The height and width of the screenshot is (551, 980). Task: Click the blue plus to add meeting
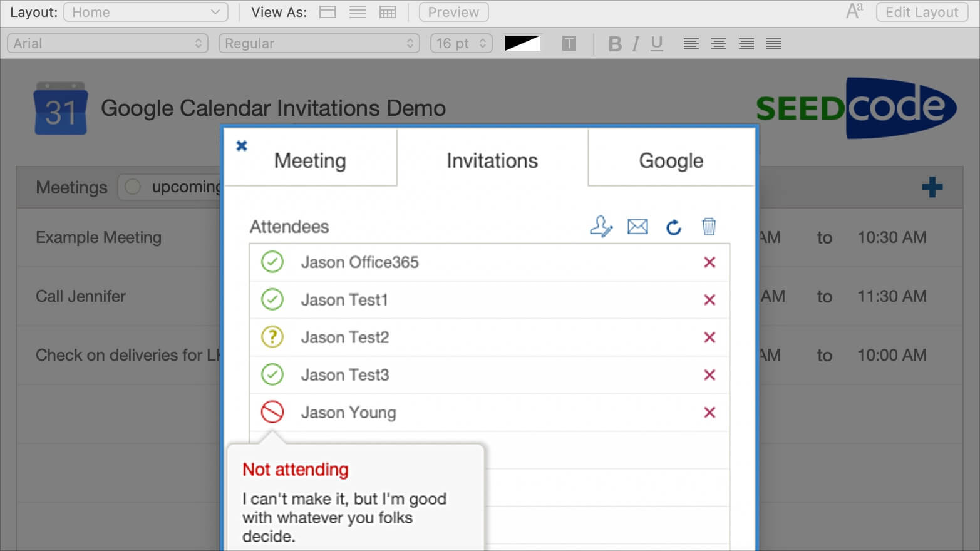pyautogui.click(x=932, y=187)
